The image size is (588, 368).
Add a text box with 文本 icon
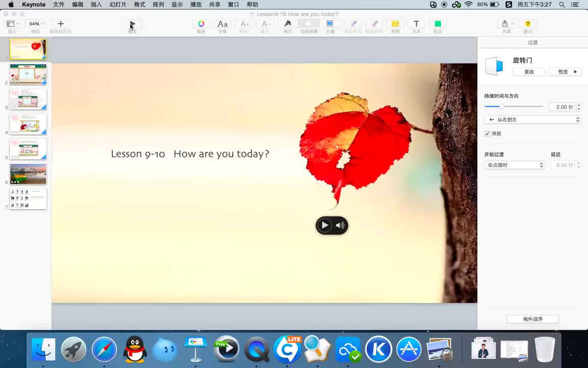[416, 24]
